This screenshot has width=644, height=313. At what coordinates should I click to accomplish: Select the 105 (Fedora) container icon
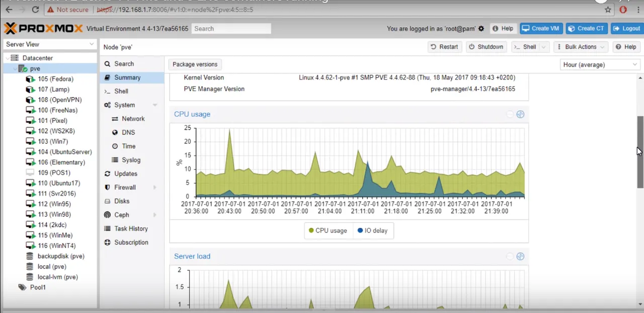[30, 79]
